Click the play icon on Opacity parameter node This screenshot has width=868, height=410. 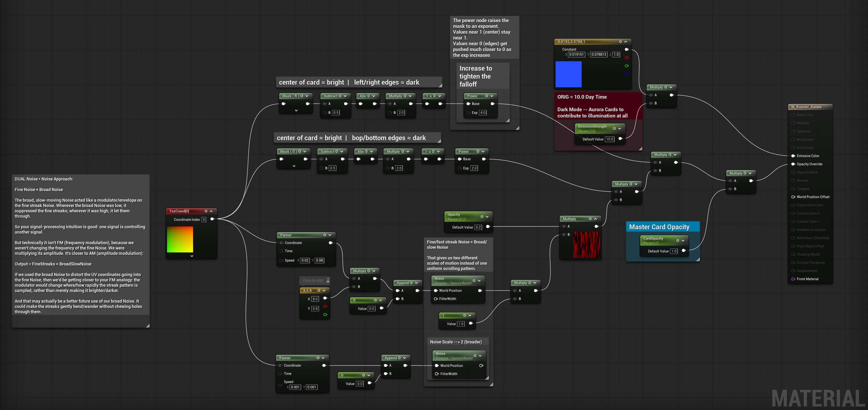tap(482, 216)
